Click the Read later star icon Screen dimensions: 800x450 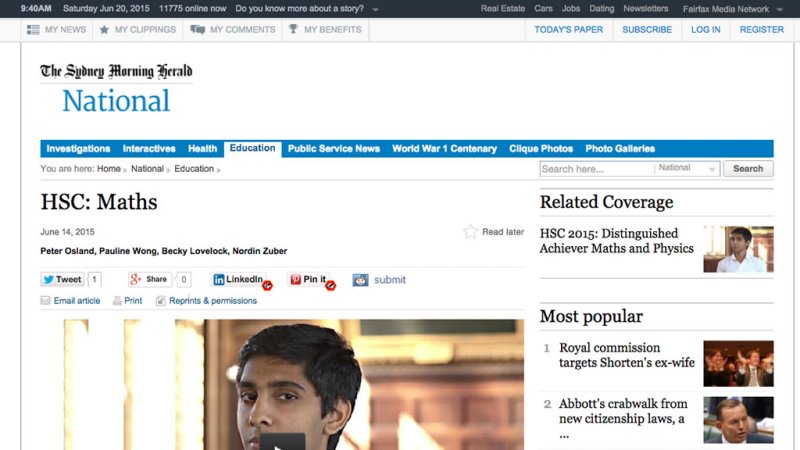[x=470, y=232]
